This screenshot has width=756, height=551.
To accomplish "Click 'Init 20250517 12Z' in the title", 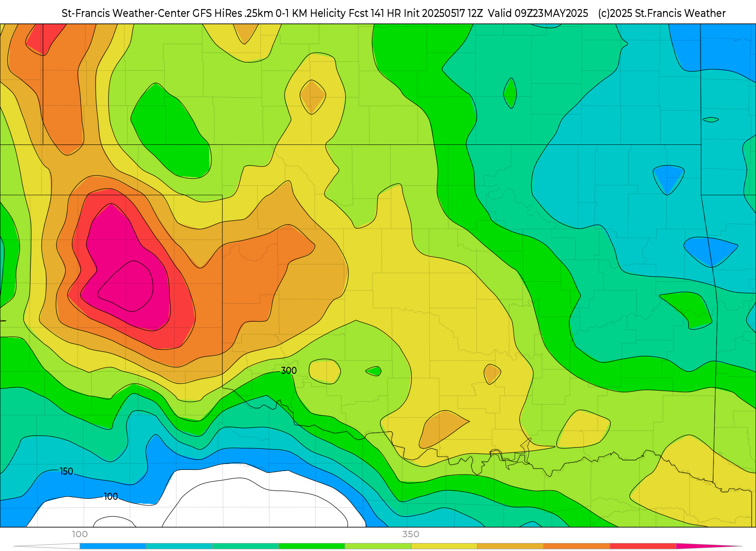I will [443, 13].
